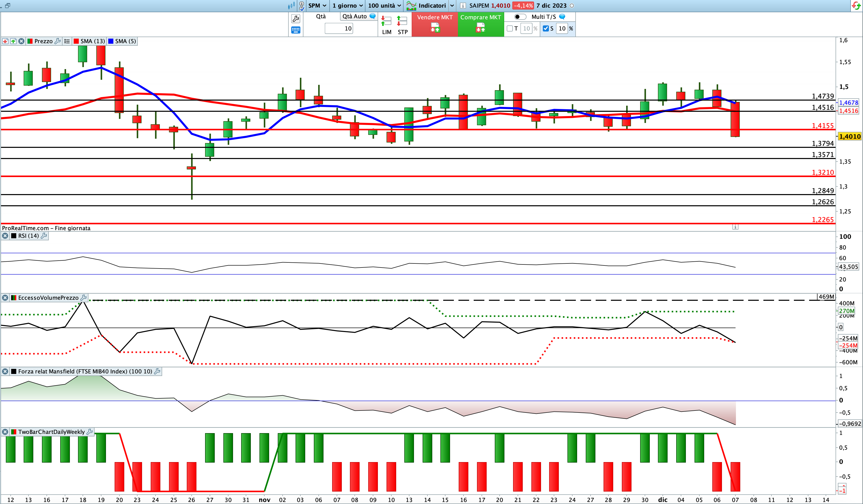Click the 43,505 RSI value label

tap(848, 267)
